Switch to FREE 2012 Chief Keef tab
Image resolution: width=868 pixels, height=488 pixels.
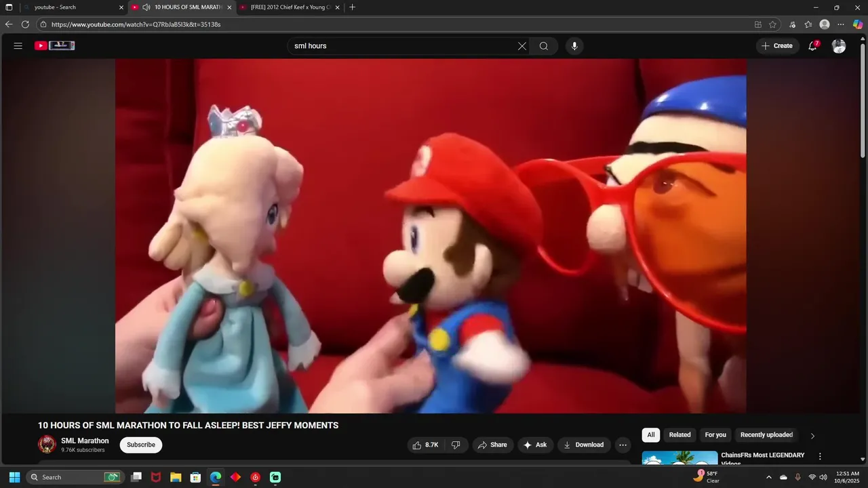click(290, 7)
